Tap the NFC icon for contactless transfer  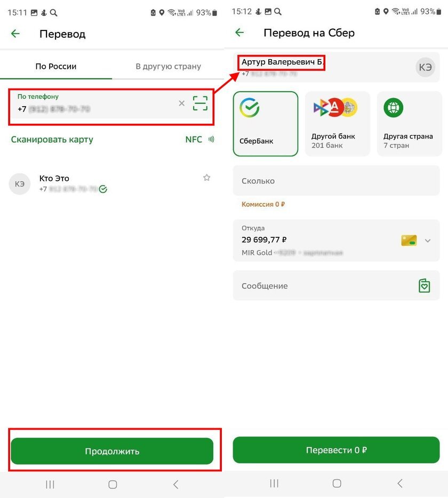211,139
